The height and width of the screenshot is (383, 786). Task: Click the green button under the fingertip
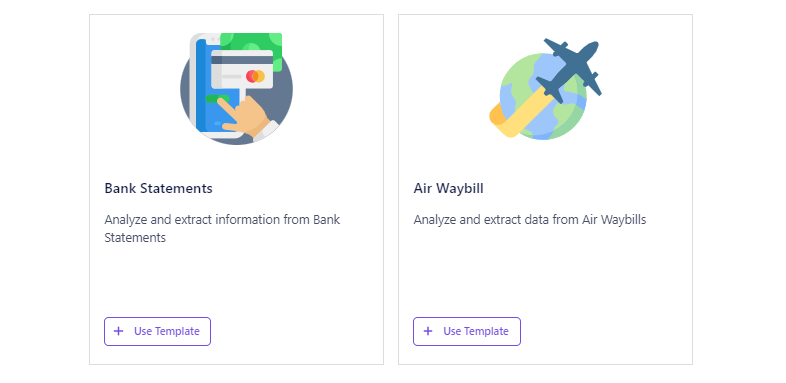[x=217, y=99]
